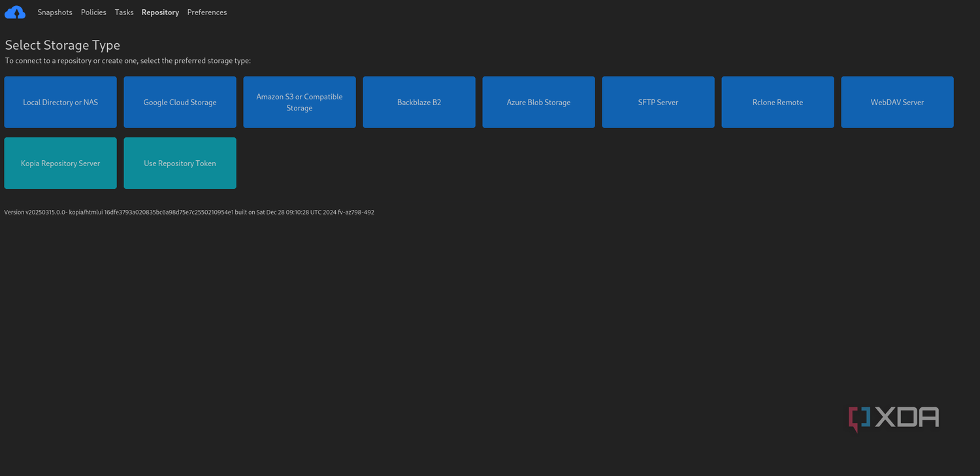Open the Preferences tab
980x476 pixels.
(207, 12)
